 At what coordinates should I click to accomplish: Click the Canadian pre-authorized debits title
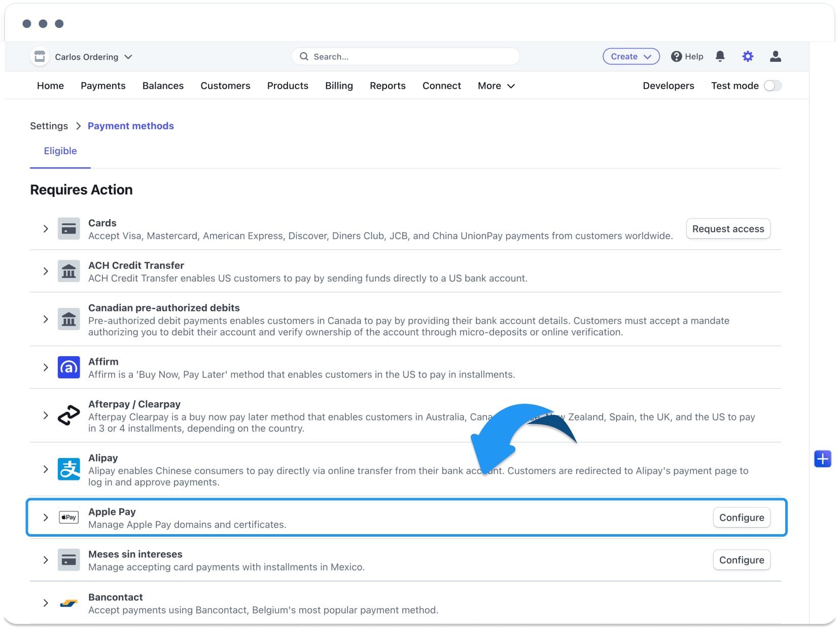(x=164, y=308)
